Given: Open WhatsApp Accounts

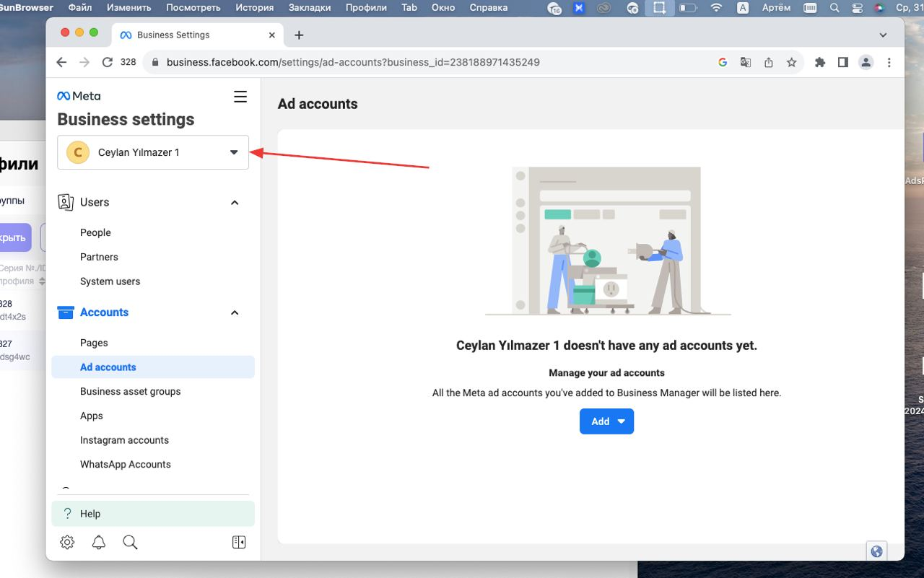Looking at the screenshot, I should [x=126, y=465].
